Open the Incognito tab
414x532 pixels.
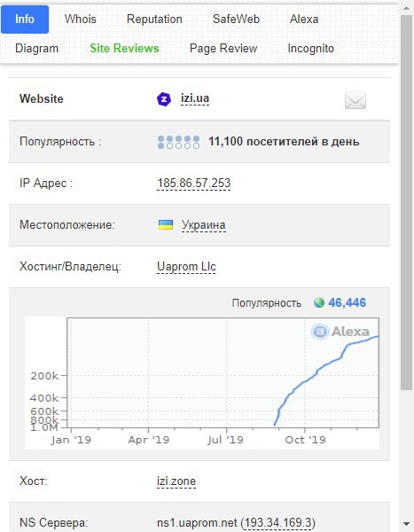click(x=311, y=49)
